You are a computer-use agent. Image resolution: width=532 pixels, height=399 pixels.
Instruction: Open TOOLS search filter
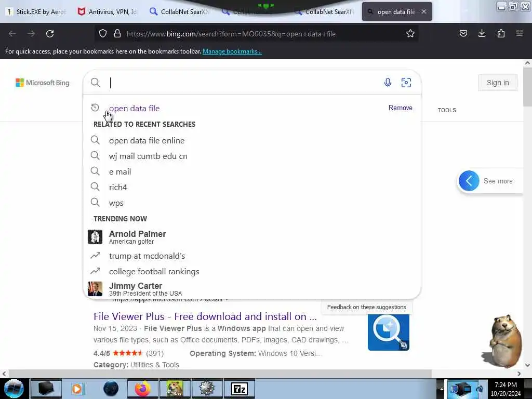point(447,110)
